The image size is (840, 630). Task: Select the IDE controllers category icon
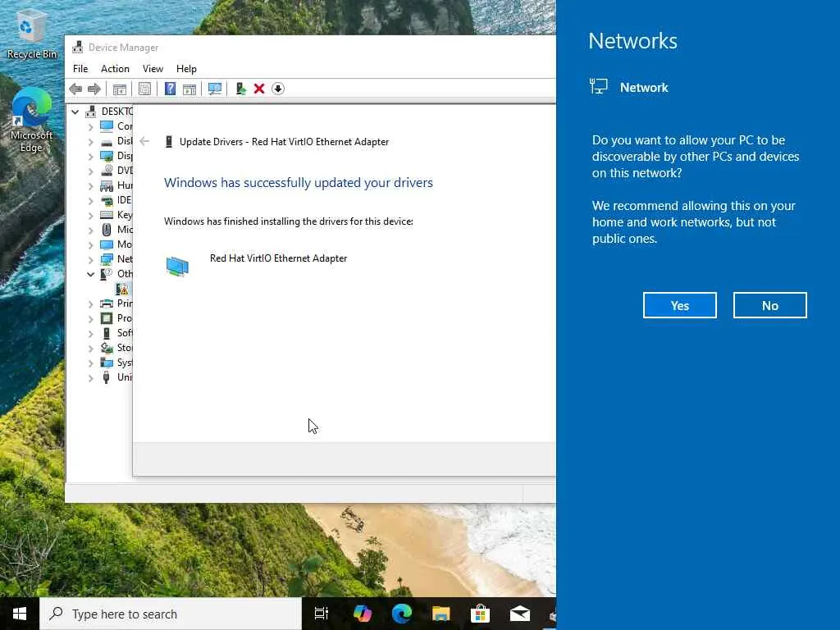(107, 200)
